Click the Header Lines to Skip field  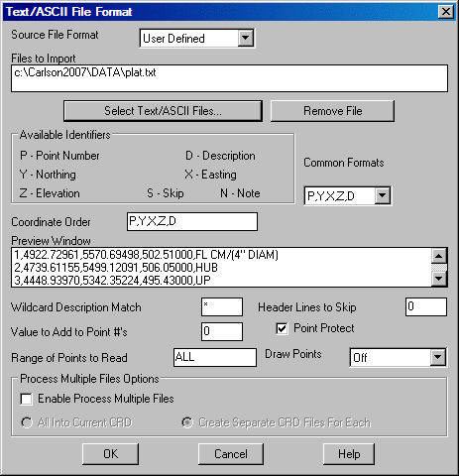pos(426,306)
